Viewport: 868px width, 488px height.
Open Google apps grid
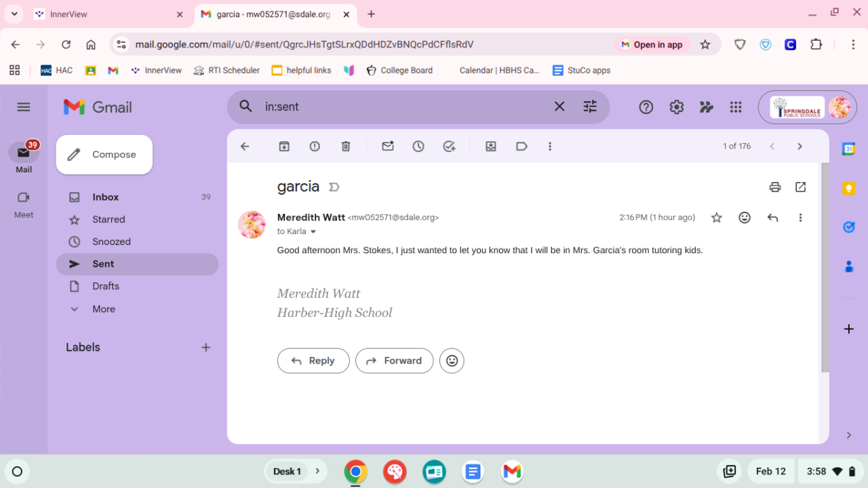pyautogui.click(x=736, y=107)
